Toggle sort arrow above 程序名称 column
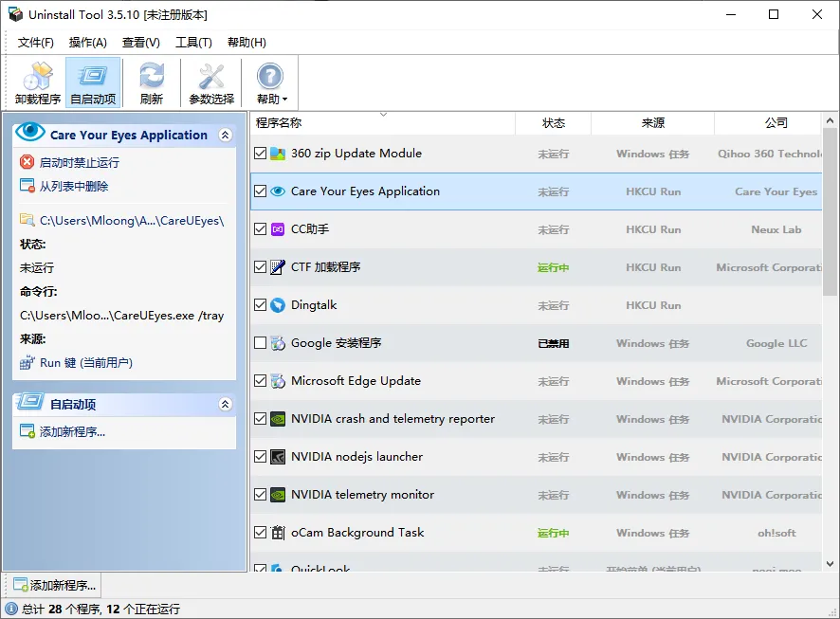Screen dimensions: 840x619 click(x=384, y=115)
